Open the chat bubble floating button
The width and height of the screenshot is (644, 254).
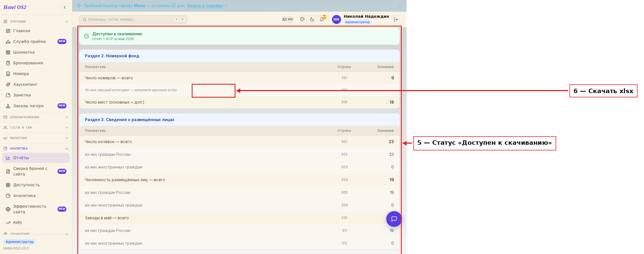(394, 219)
